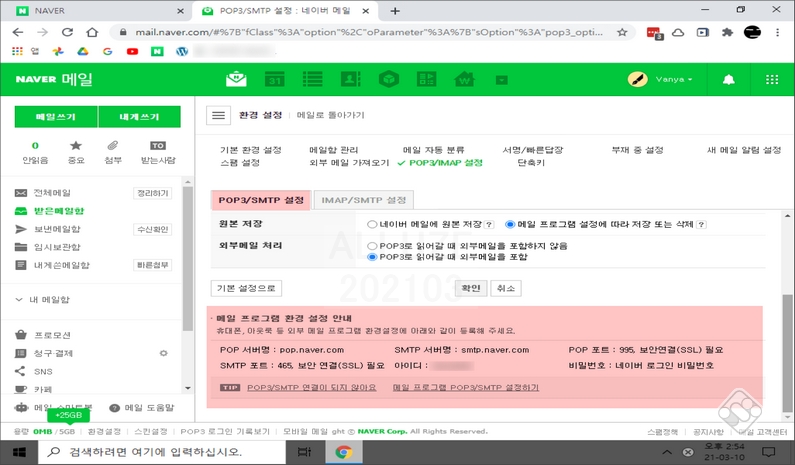Open 서명/빠른답장 menu
The height and width of the screenshot is (465, 795).
click(x=532, y=150)
